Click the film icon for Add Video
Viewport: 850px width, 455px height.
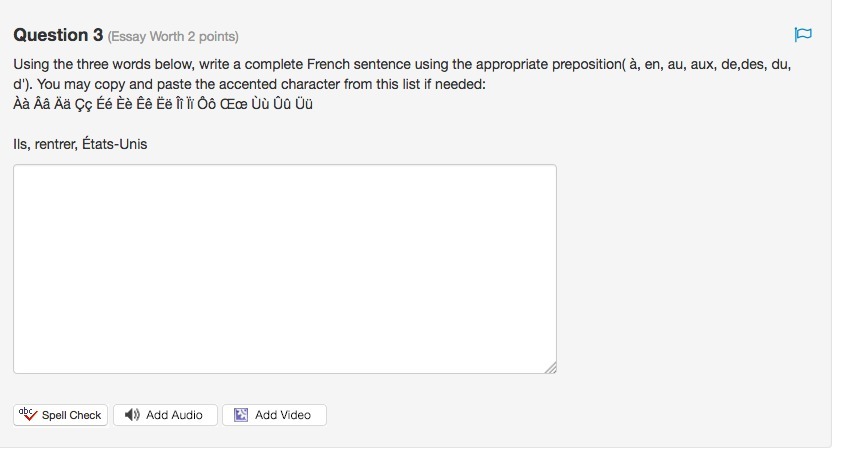241,415
